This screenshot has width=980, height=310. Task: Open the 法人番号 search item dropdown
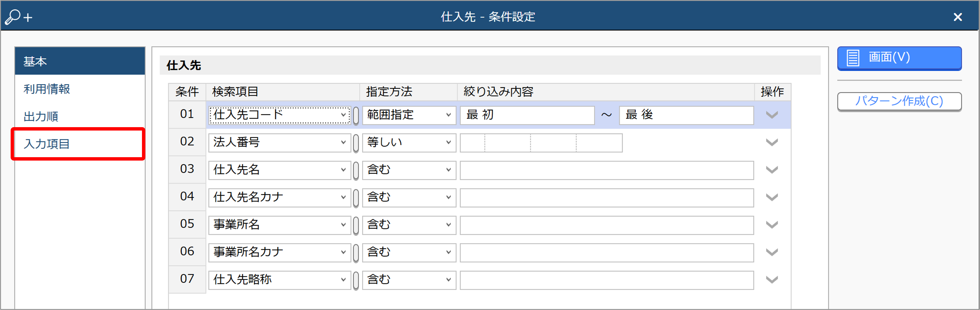(280, 142)
